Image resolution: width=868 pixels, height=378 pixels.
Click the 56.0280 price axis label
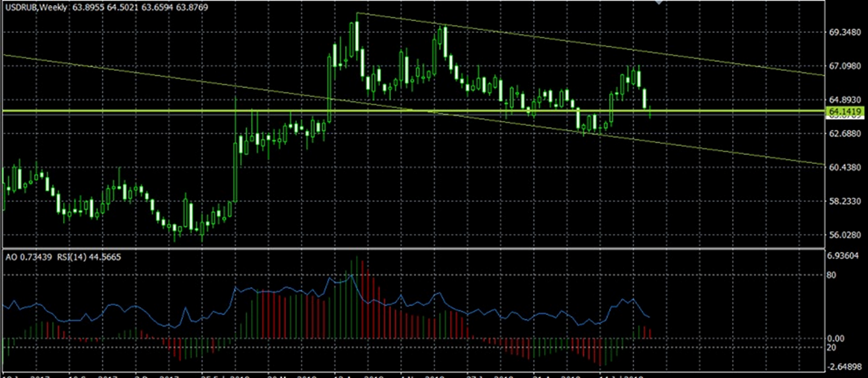(x=845, y=235)
